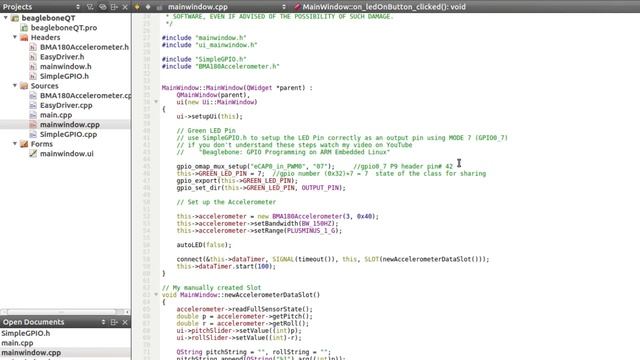Click the file lock icon beside mainwindow.cpp
The width and height of the screenshot is (640, 360).
click(160, 7)
